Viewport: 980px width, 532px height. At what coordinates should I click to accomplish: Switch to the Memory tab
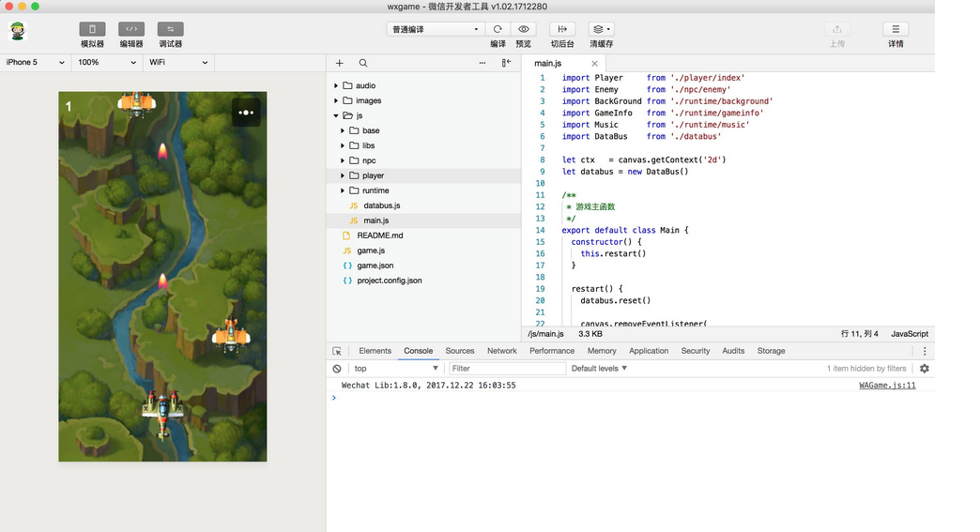(x=602, y=351)
